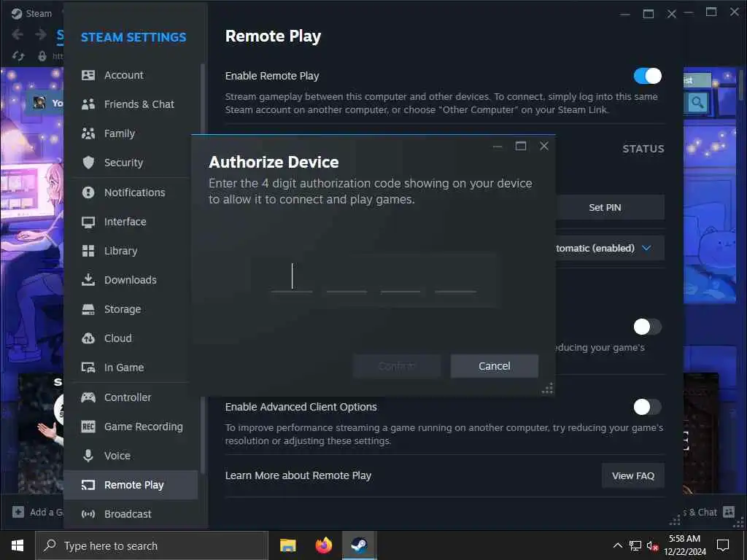Open the Family group icon
This screenshot has height=560, width=747.
(x=88, y=133)
